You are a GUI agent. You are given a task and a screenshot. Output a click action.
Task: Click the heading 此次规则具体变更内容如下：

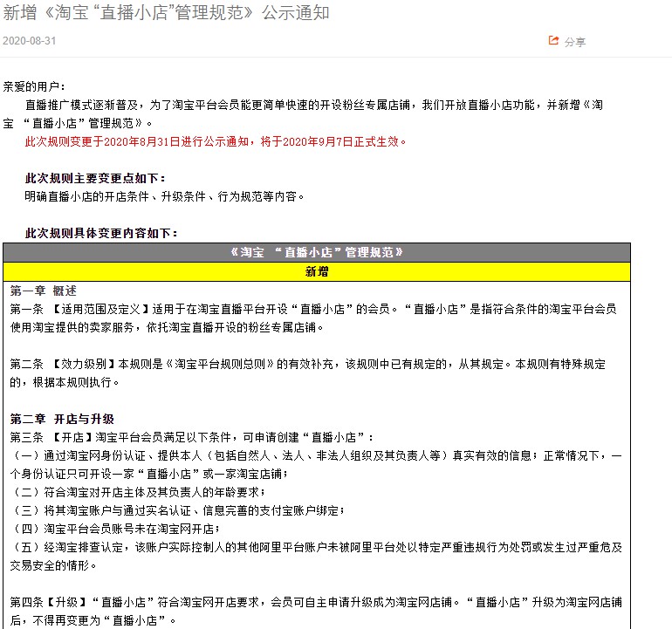click(x=101, y=233)
